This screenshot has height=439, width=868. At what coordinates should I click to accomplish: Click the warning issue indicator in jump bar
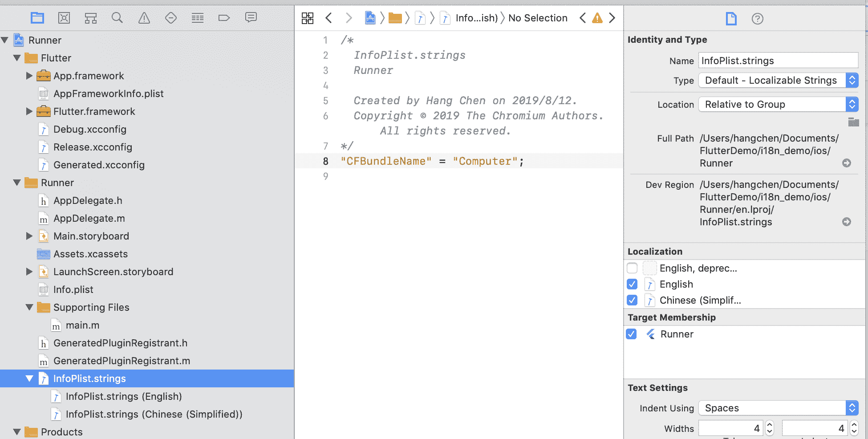597,18
